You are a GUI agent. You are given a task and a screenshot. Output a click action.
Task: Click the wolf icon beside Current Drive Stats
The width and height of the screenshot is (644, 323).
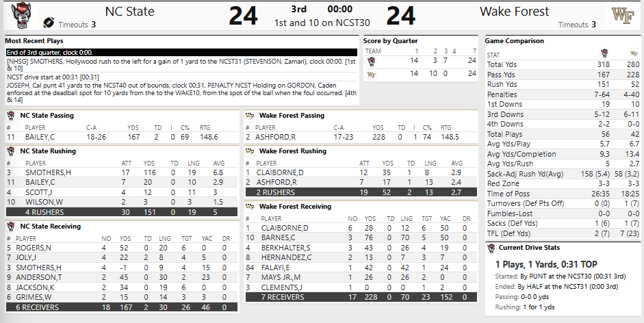click(x=491, y=248)
